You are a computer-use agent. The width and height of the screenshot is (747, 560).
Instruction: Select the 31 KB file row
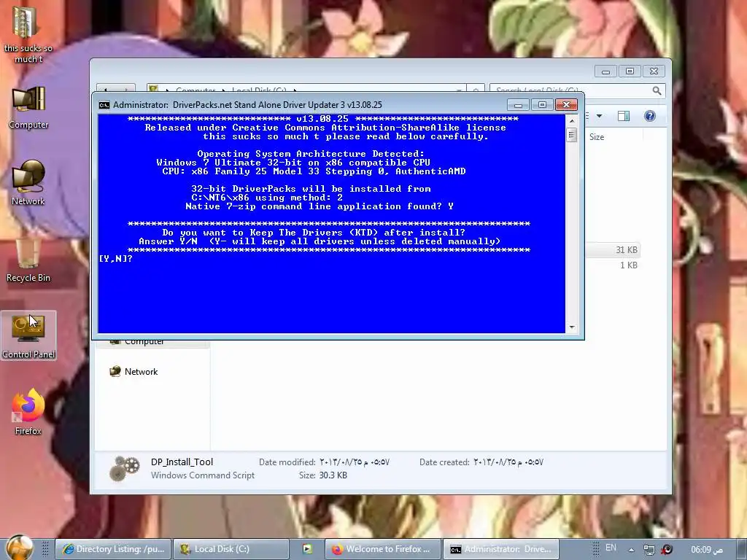(613, 250)
